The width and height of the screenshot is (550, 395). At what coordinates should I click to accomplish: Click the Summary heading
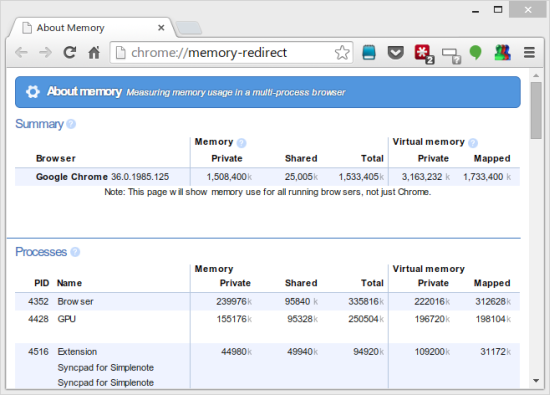(39, 124)
